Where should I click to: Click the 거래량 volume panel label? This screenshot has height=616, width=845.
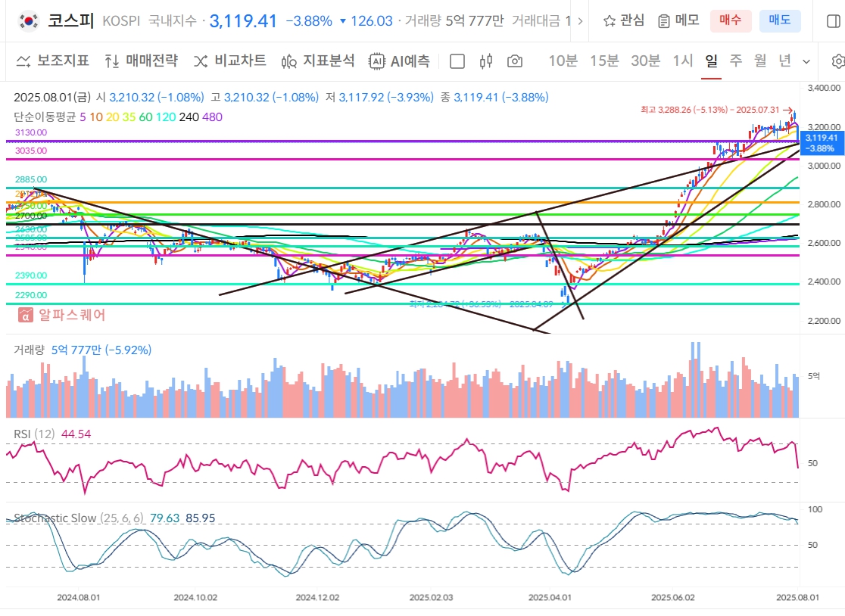[29, 350]
